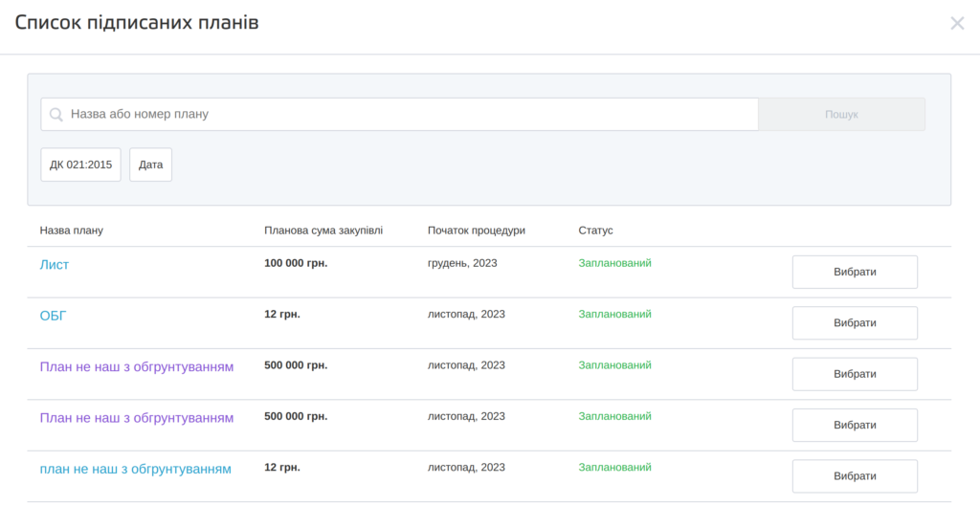Open the blue lowercase план не наш link

[136, 469]
